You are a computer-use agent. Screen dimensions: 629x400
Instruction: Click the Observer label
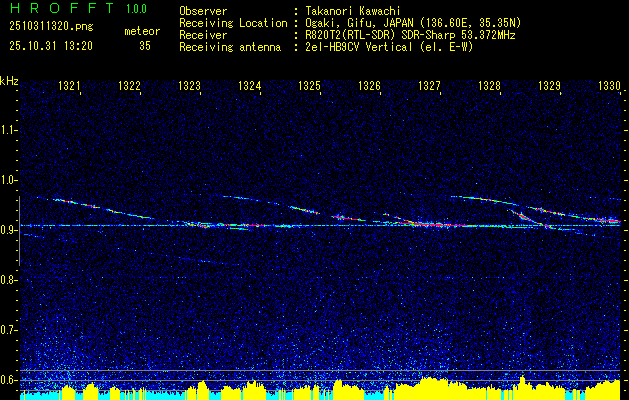(203, 11)
